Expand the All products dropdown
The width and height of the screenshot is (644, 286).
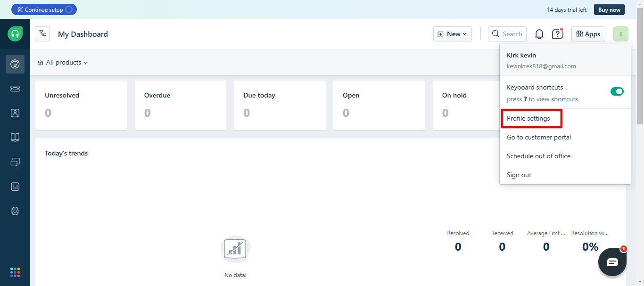tap(63, 63)
